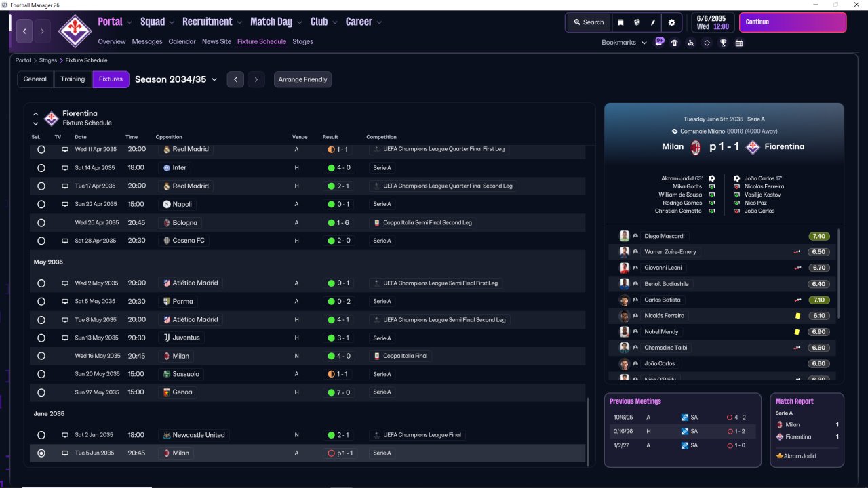
Task: Open the settings gear icon
Action: [x=671, y=22]
